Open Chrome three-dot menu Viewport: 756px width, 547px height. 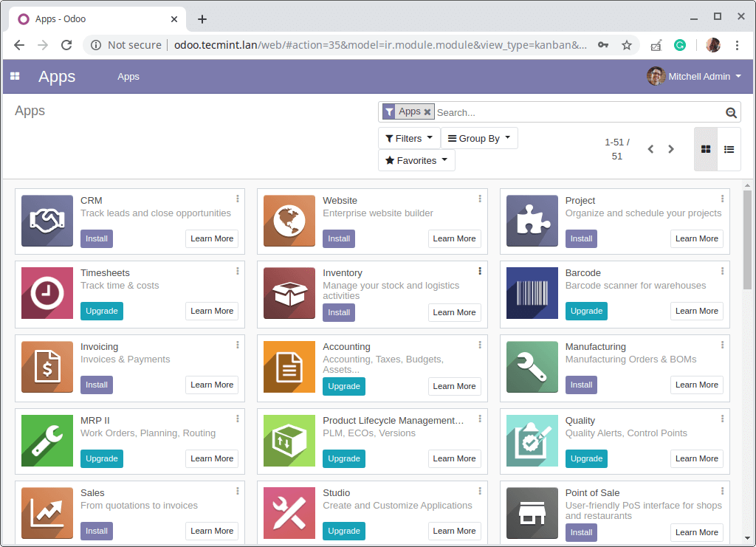737,45
